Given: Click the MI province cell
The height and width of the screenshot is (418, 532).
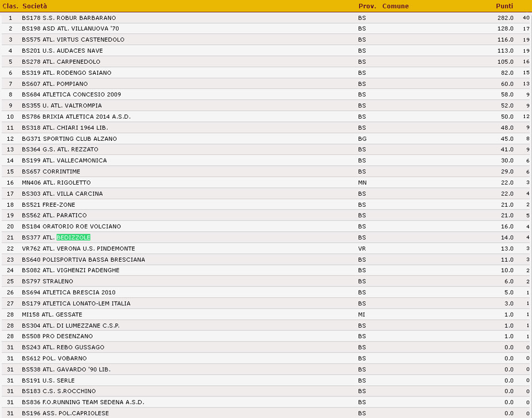Looking at the screenshot, I should pyautogui.click(x=361, y=315).
